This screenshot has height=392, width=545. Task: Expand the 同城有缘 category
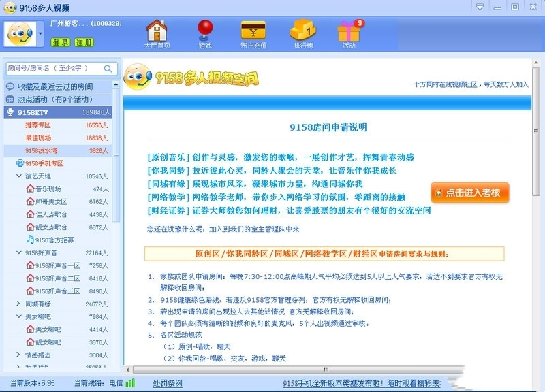(19, 304)
